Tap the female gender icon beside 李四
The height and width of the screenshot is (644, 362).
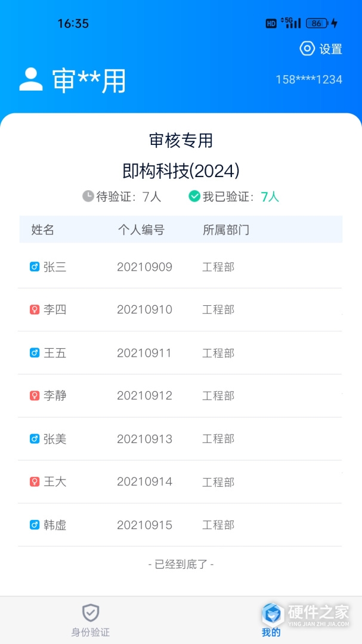[x=35, y=310]
